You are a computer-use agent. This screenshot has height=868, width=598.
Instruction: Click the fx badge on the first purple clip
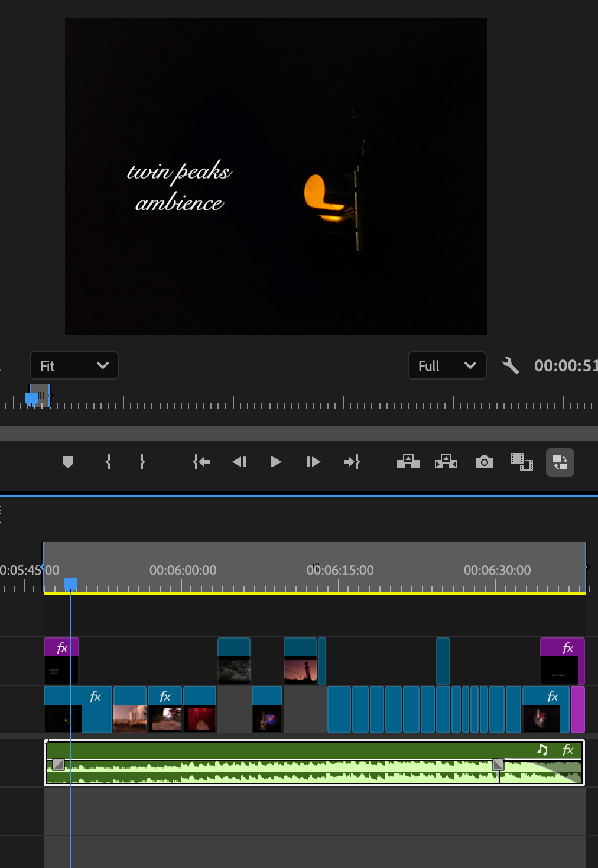(x=62, y=648)
